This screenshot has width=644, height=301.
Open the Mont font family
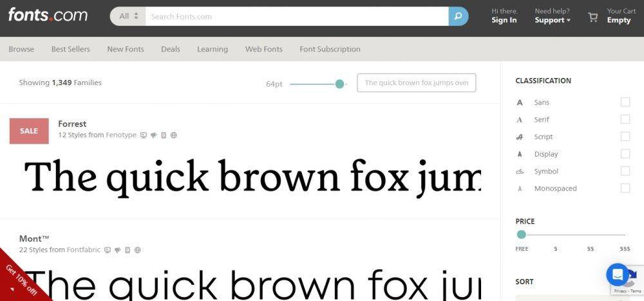coord(34,238)
